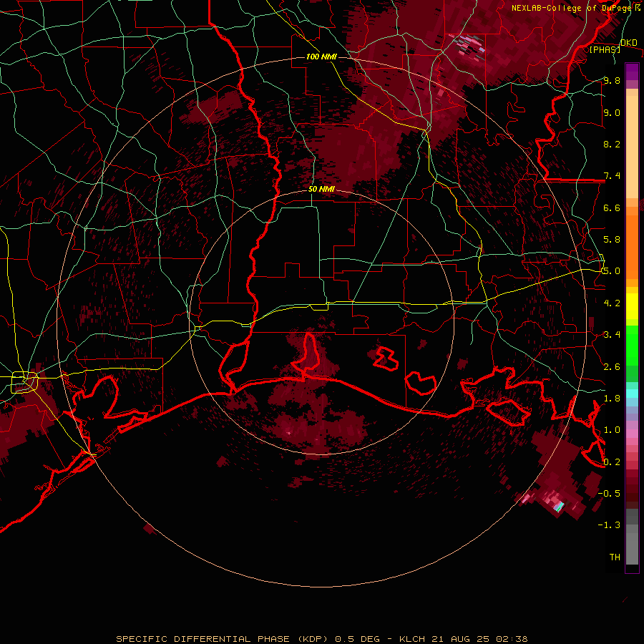This screenshot has height=644, width=644.
Task: Select the 5.0 scale value
Action: tap(612, 271)
